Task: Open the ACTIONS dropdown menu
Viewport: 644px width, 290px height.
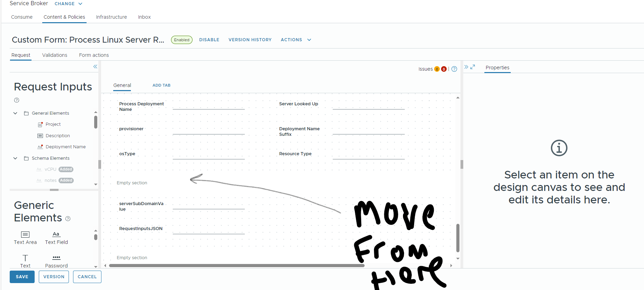Action: tap(296, 40)
